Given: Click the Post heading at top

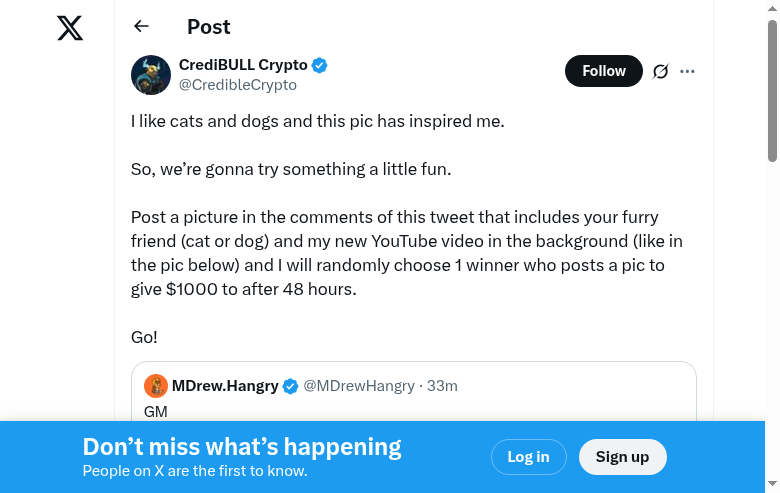Looking at the screenshot, I should [209, 27].
